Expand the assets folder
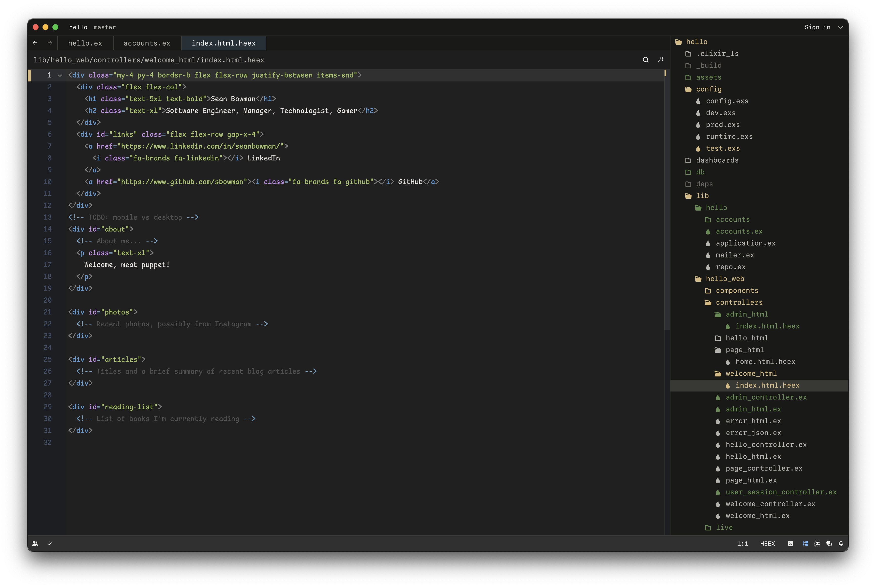 pos(759,77)
